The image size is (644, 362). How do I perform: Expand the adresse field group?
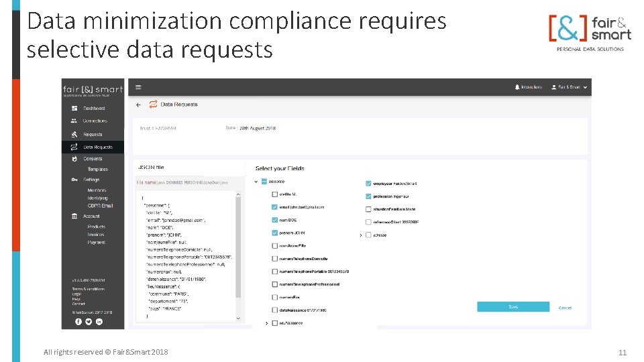360,235
